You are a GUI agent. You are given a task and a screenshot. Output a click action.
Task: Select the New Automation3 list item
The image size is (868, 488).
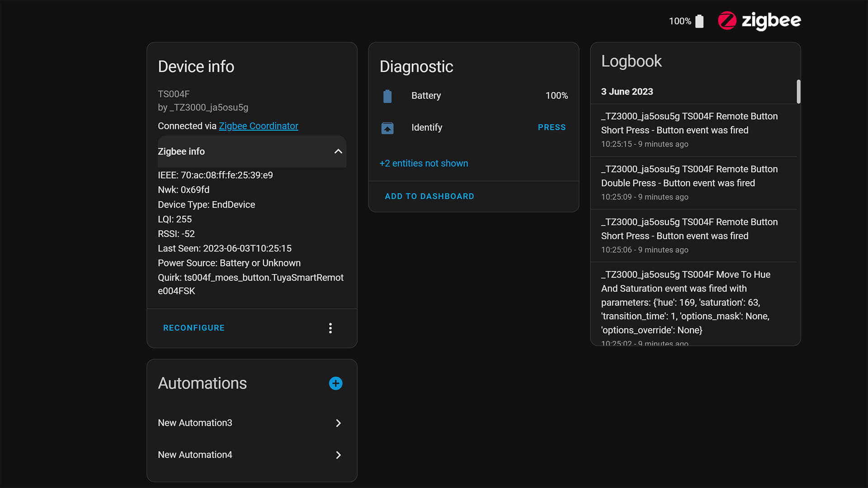point(195,423)
